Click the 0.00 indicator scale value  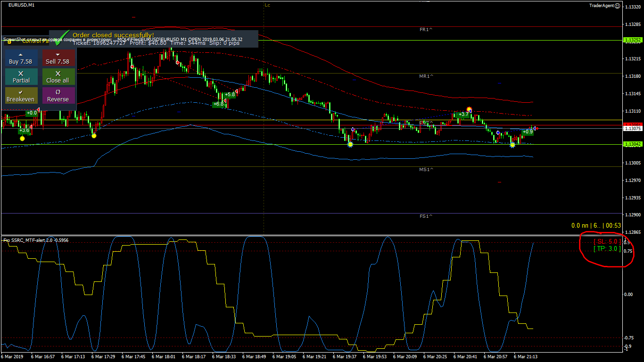click(x=628, y=294)
